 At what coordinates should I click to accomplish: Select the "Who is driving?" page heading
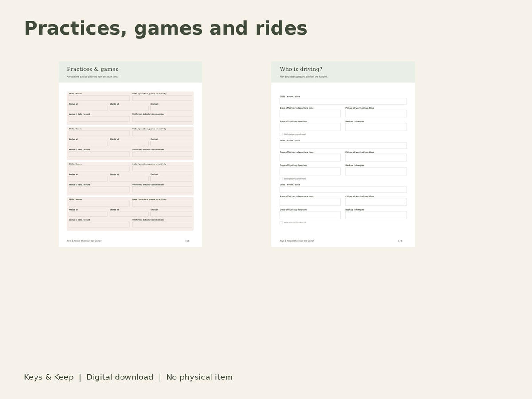point(301,69)
